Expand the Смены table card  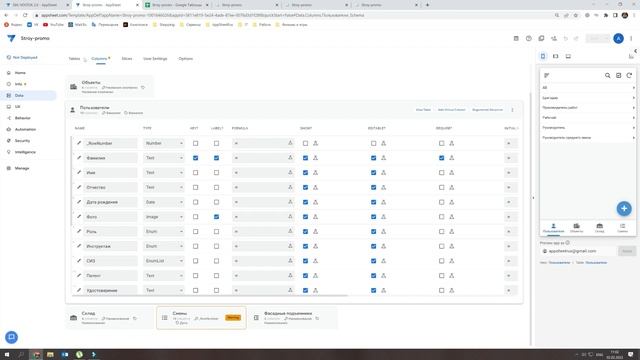[x=201, y=318]
